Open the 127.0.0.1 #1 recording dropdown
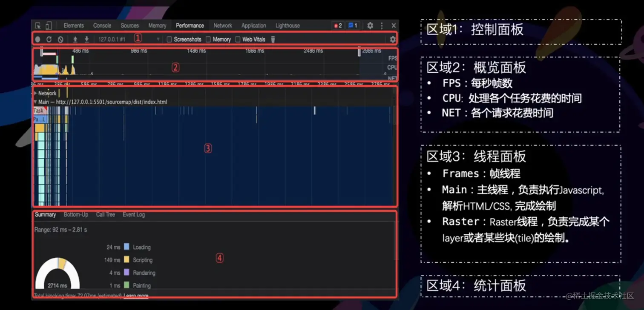 point(129,39)
